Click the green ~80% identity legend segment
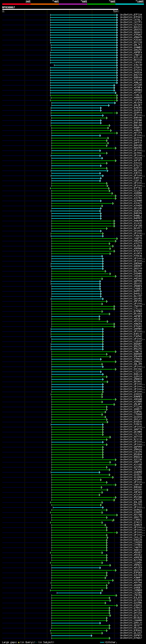 tap(101, 4)
